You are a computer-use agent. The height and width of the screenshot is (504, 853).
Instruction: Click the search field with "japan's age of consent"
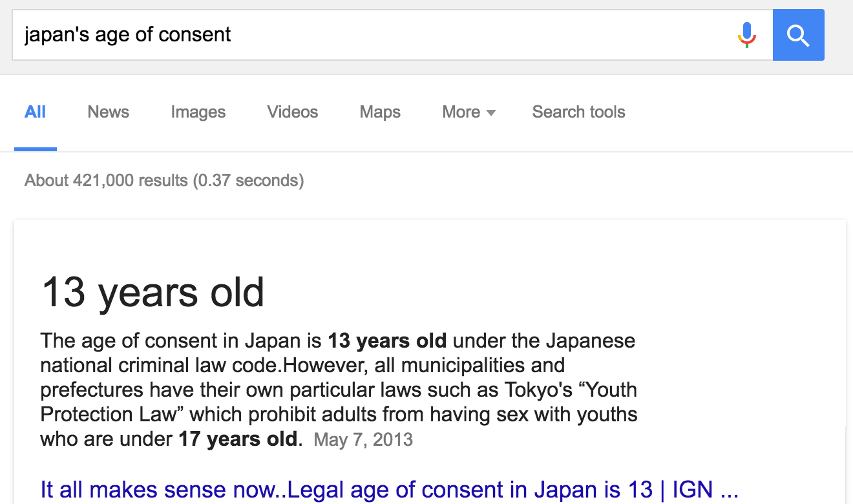pyautogui.click(x=392, y=35)
